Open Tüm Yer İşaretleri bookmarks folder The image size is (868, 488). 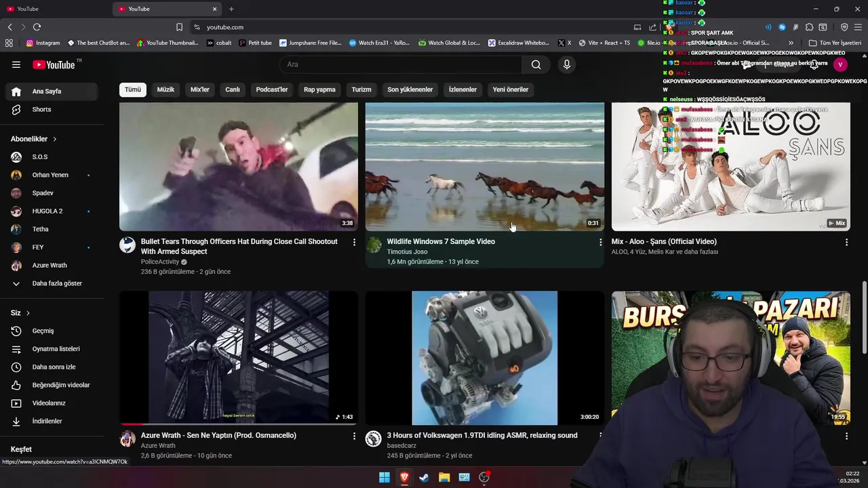click(x=835, y=43)
